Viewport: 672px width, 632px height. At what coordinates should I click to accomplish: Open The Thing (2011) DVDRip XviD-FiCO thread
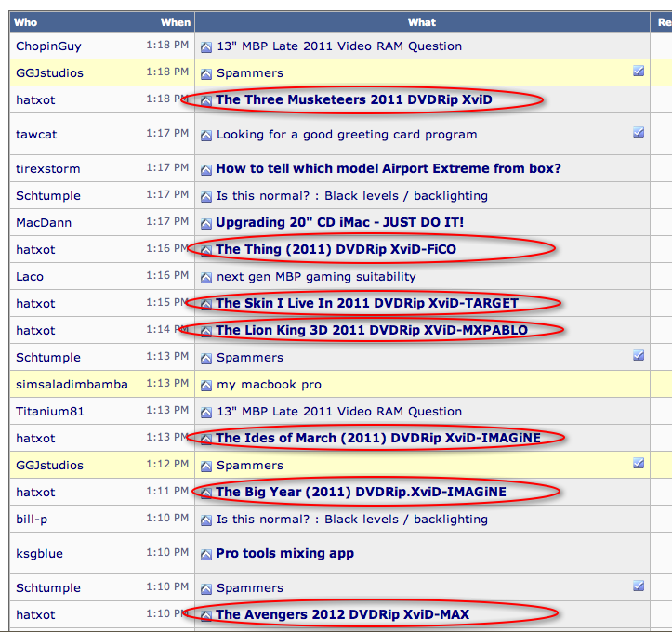pos(336,249)
